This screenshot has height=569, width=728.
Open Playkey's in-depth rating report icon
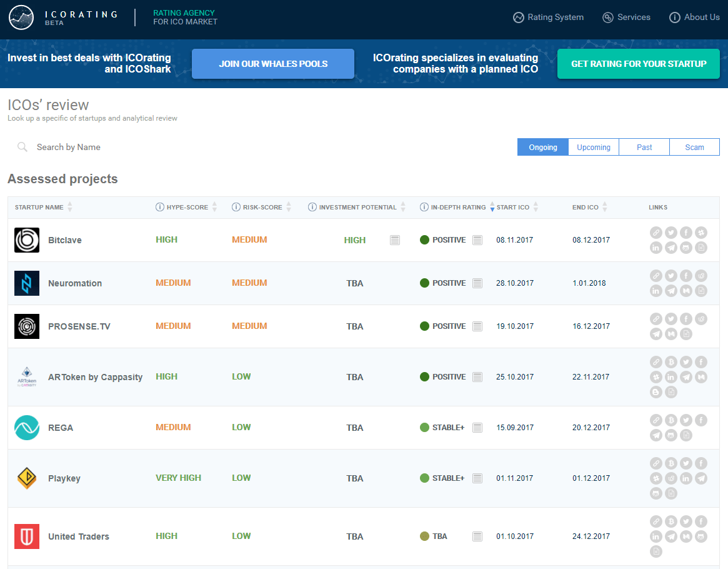(477, 478)
